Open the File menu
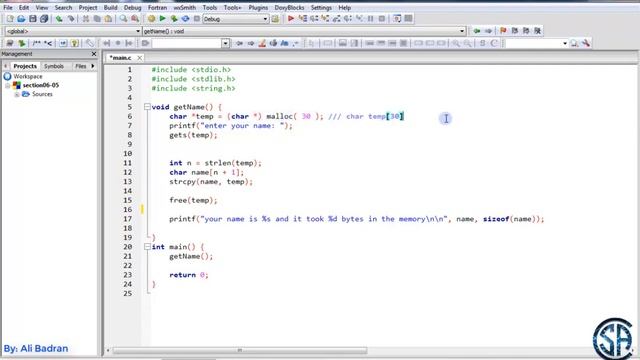 [8, 7]
